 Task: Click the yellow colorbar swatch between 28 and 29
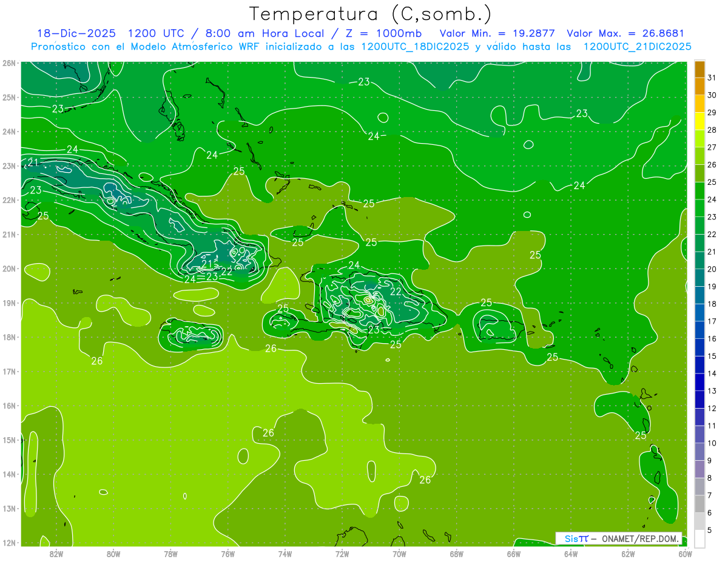[699, 121]
